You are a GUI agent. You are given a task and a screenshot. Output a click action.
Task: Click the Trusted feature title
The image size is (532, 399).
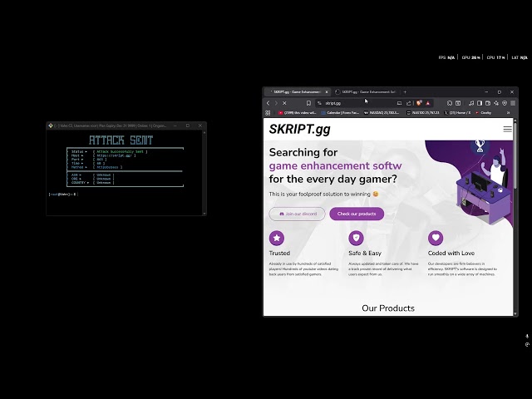click(x=279, y=253)
